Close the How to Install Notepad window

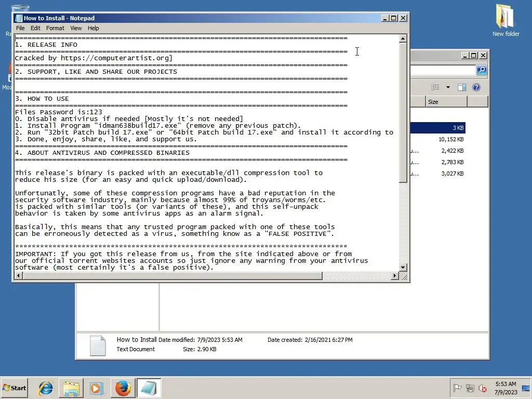pos(403,18)
